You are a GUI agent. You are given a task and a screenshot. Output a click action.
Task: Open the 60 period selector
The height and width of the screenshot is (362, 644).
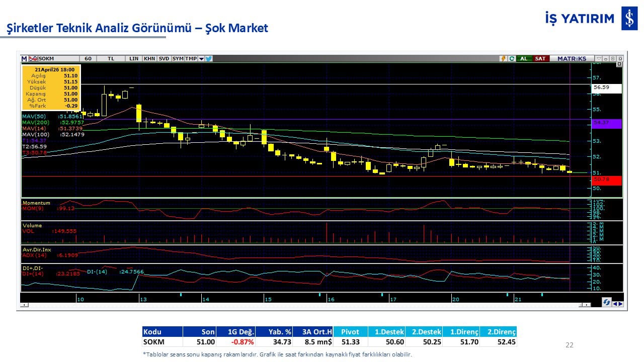pos(88,59)
